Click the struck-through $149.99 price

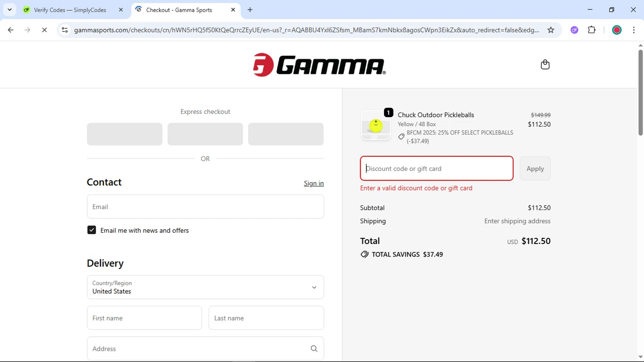coord(541,115)
